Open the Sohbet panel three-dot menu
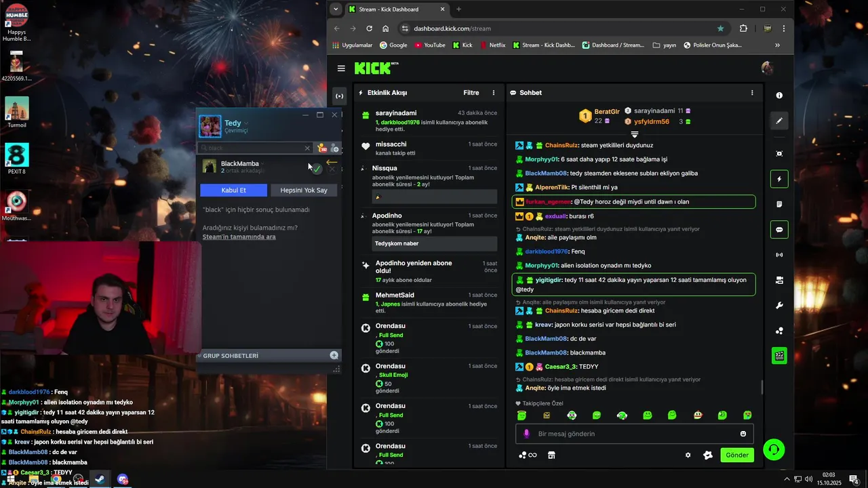The height and width of the screenshot is (488, 868). (x=752, y=93)
